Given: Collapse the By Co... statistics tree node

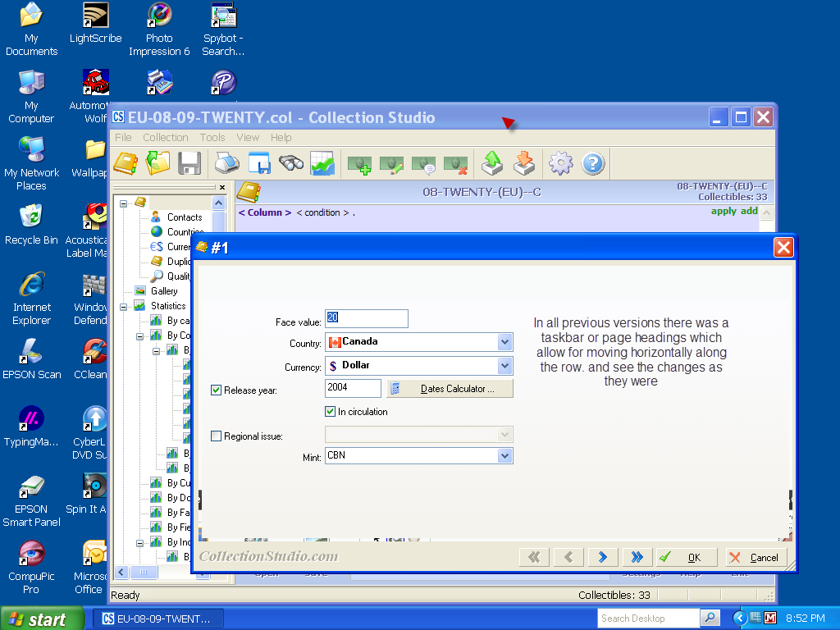Looking at the screenshot, I should [139, 336].
